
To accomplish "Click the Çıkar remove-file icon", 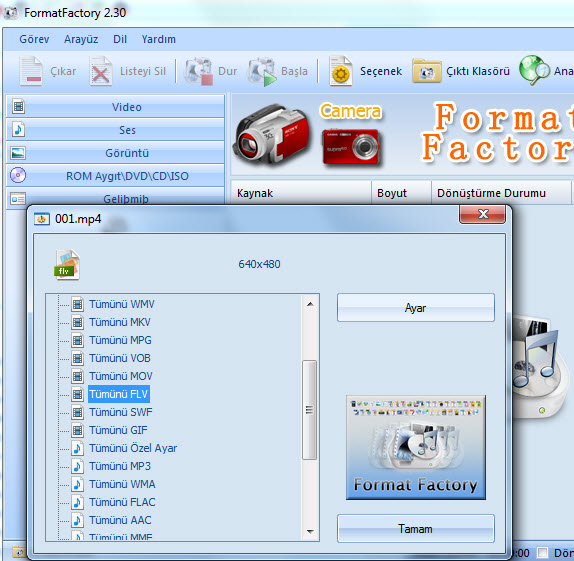I will tap(31, 71).
